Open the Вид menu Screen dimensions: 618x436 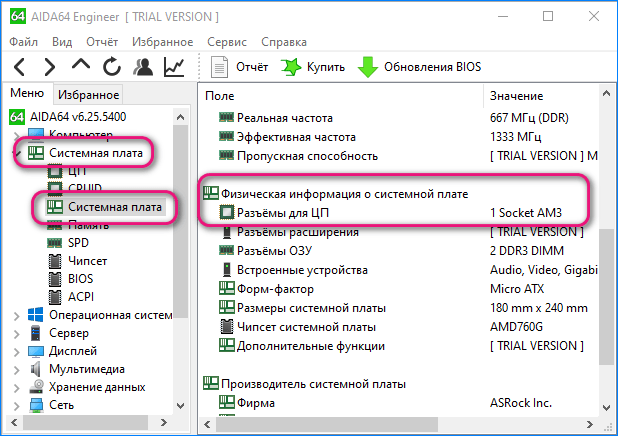pos(62,42)
